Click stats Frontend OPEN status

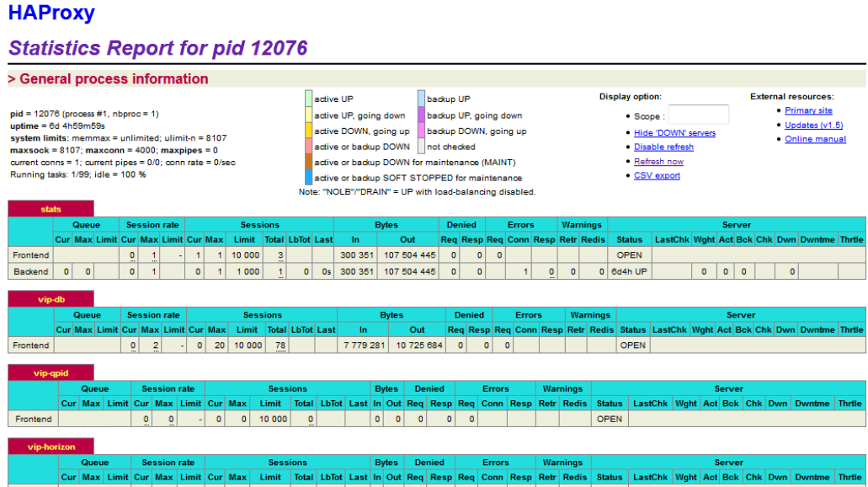[x=629, y=254]
